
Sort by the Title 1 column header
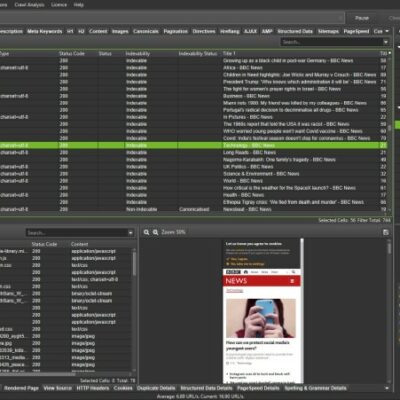229,54
